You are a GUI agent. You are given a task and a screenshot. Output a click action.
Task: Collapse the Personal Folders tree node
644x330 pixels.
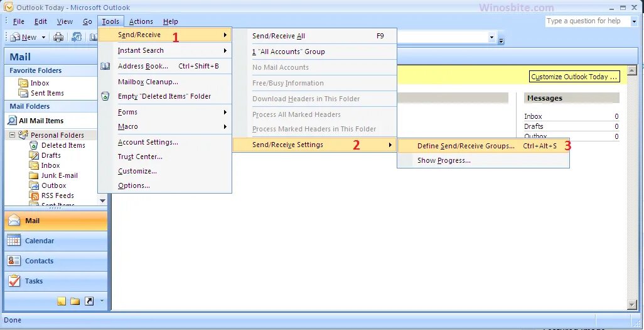(x=12, y=135)
